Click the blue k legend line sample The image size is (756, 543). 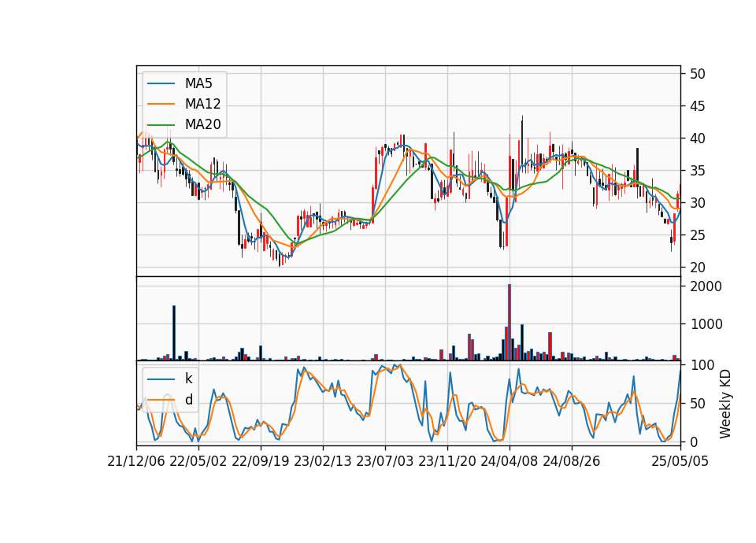coord(161,379)
